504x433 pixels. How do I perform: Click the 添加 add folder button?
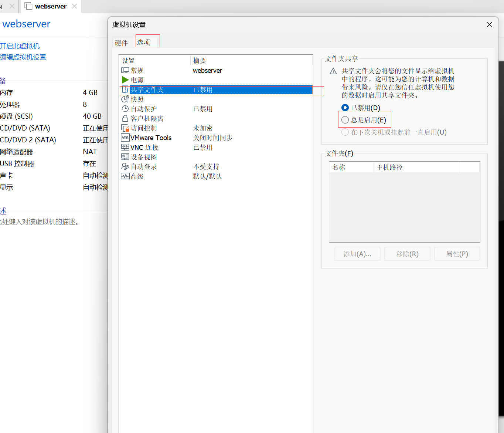click(x=357, y=254)
